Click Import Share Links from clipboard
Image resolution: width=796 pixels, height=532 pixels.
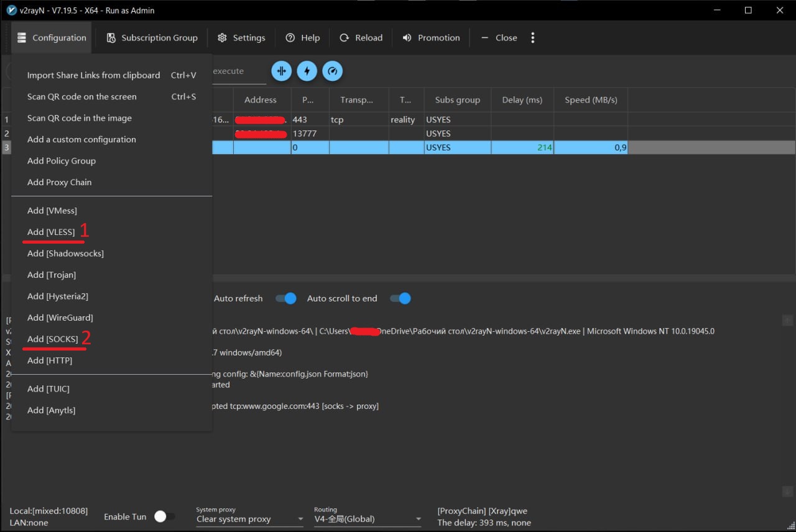(94, 75)
